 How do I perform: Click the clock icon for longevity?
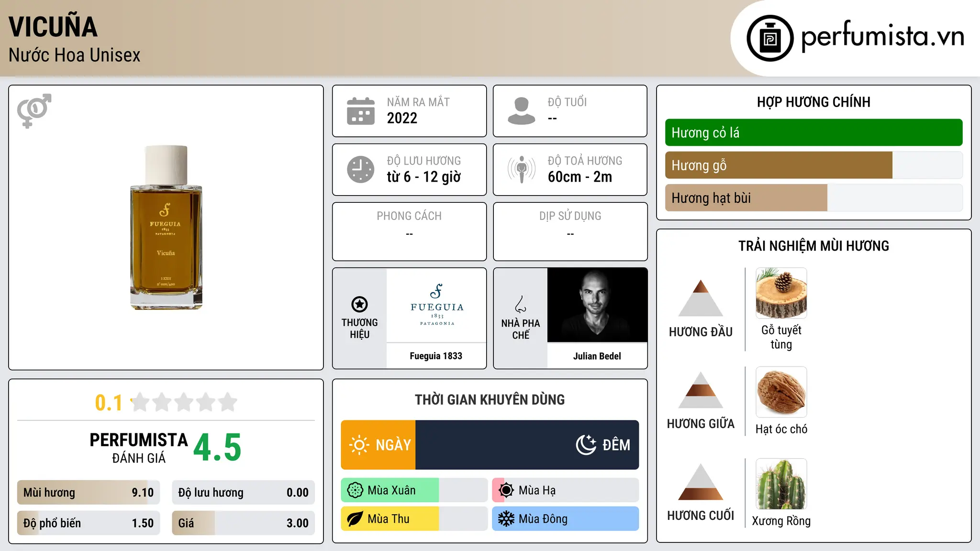(360, 169)
